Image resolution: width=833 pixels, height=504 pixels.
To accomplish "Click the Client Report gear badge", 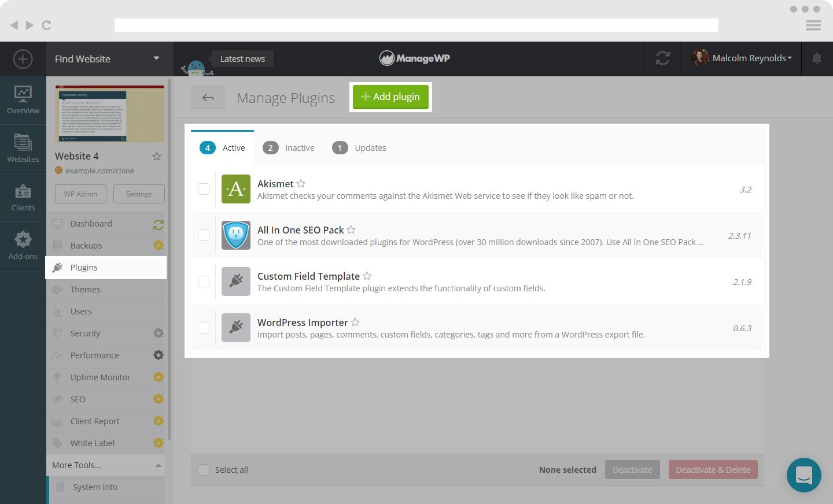I will [159, 421].
